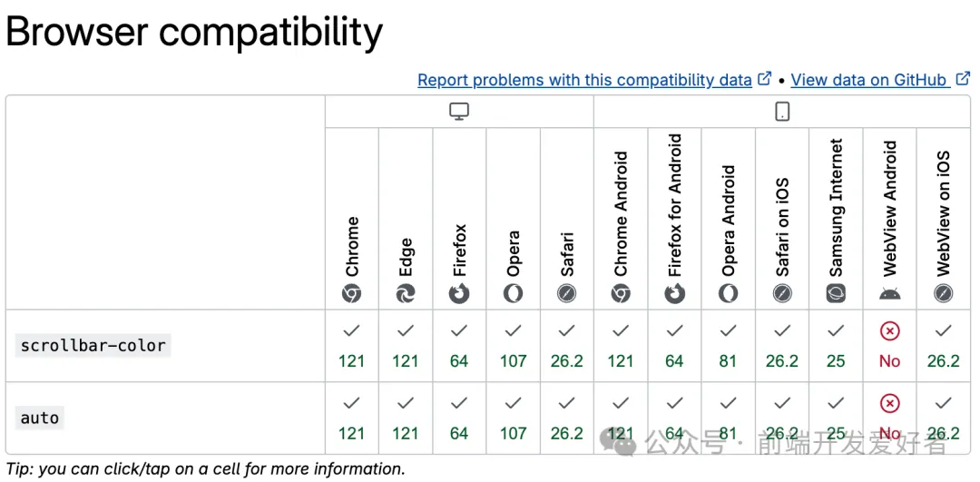Click the desktop monitor icon header
Screen dimensions: 980x482
point(459,112)
